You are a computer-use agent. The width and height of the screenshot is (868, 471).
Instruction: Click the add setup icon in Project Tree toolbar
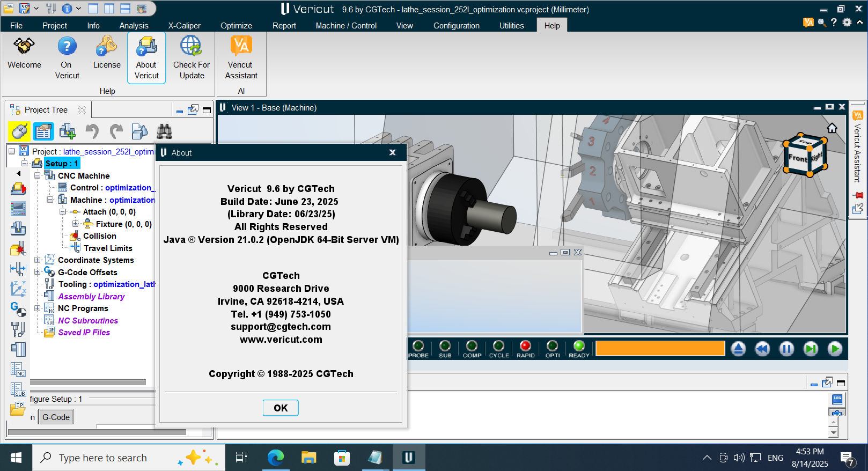[68, 131]
